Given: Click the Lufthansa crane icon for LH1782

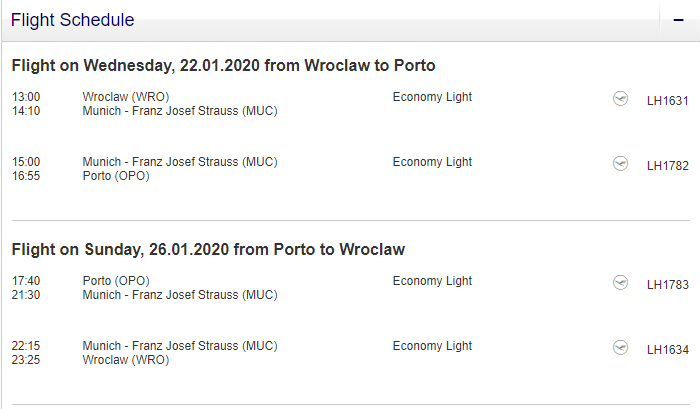Looking at the screenshot, I should click(x=621, y=163).
